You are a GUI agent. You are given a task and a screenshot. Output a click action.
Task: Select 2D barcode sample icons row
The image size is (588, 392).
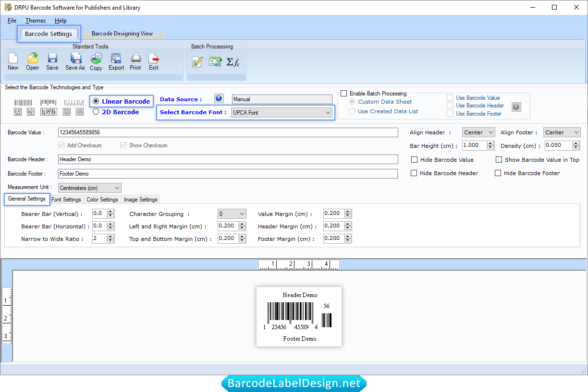49,112
